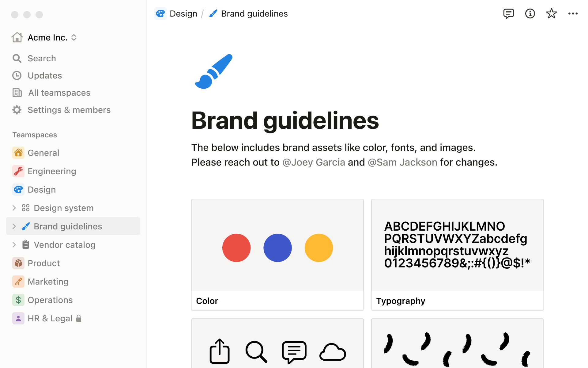
Task: Open the three-dots more options menu
Action: click(573, 14)
